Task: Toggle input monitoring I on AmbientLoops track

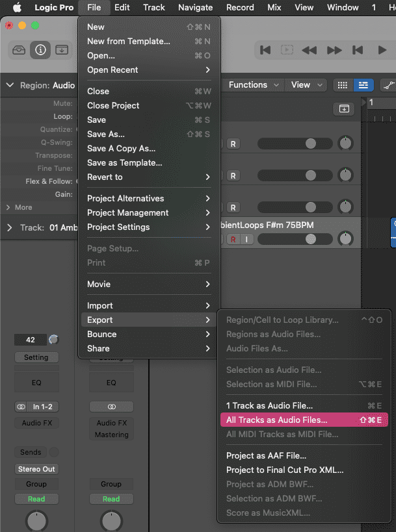Action: click(x=246, y=239)
